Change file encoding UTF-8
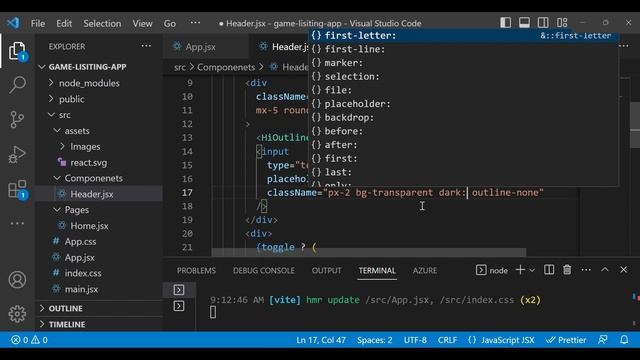 tap(415, 340)
